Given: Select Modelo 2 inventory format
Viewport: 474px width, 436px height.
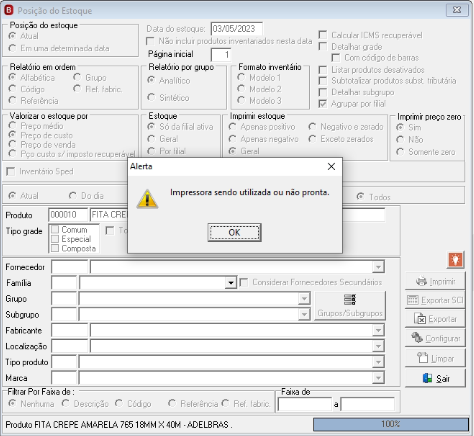Looking at the screenshot, I should [x=241, y=89].
